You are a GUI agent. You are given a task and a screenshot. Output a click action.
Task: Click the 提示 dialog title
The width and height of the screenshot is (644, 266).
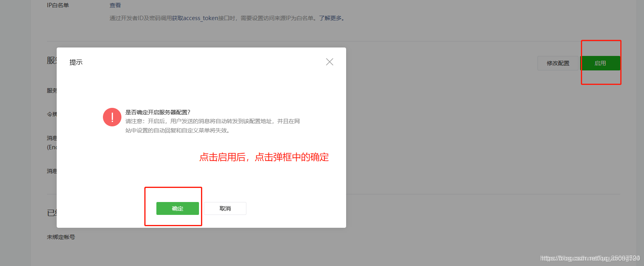coord(76,62)
